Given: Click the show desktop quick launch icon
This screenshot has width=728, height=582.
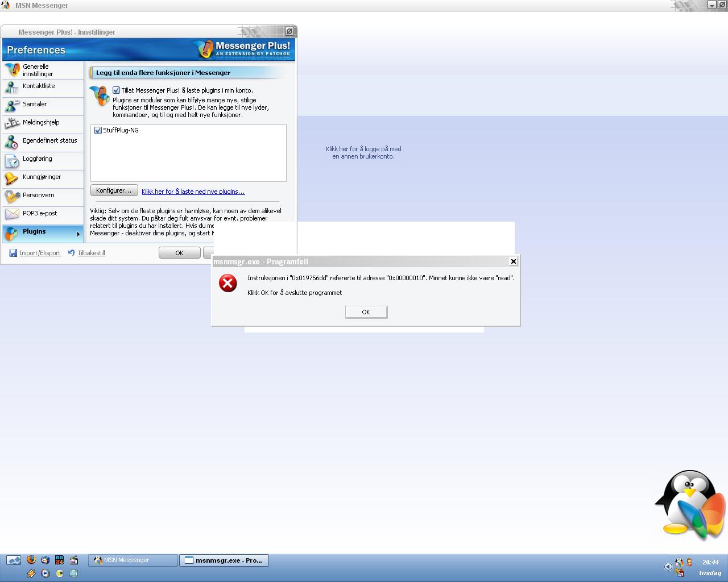Looking at the screenshot, I should click(x=73, y=573).
